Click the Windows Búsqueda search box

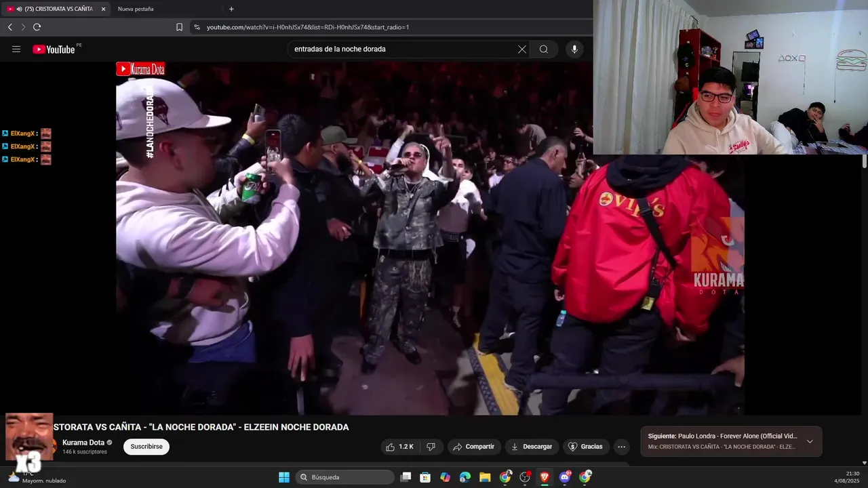pyautogui.click(x=345, y=477)
